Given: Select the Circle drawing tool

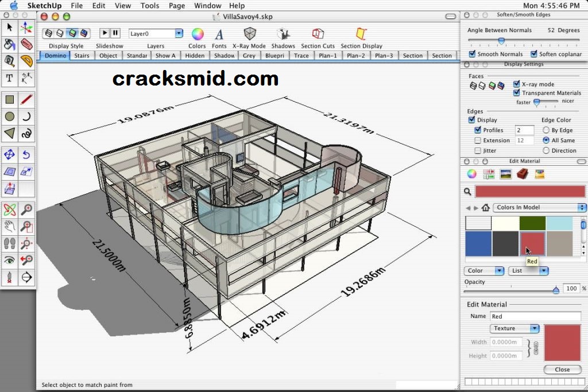Looking at the screenshot, I should (x=10, y=117).
